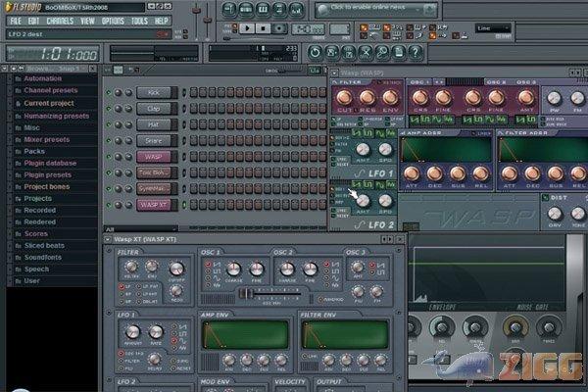Click the Snare channel button
Screen dimensions: 588x392
[x=154, y=141]
